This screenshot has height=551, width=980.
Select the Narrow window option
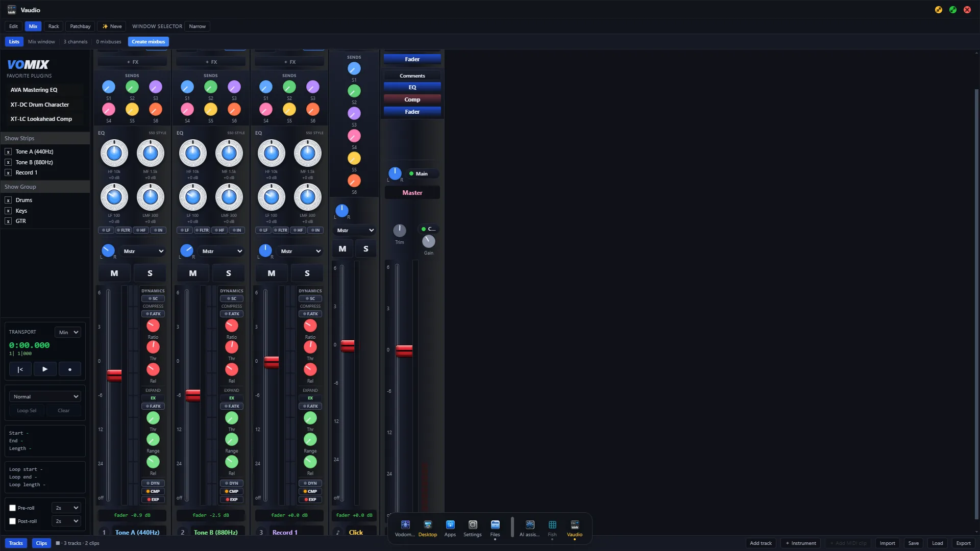coord(197,27)
